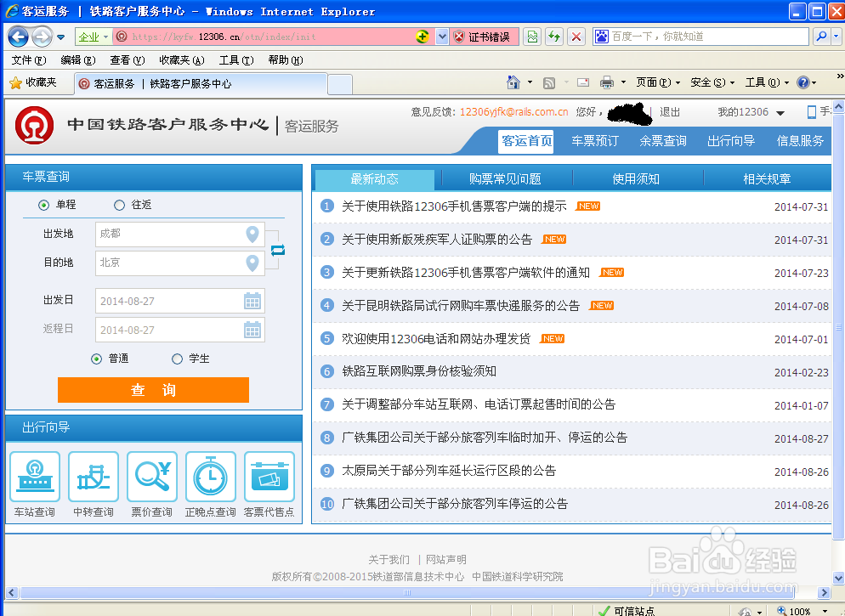Open the address bar dropdown arrow
This screenshot has height=616, width=845.
[x=441, y=37]
